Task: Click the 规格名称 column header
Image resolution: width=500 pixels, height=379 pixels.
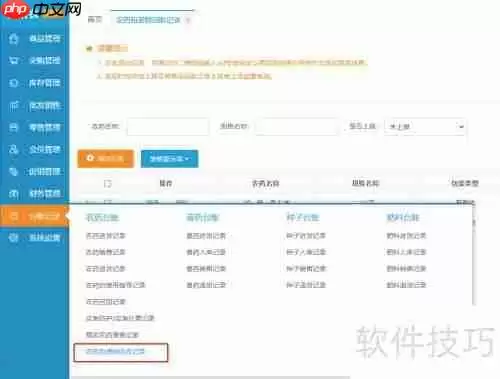Action: coord(366,183)
